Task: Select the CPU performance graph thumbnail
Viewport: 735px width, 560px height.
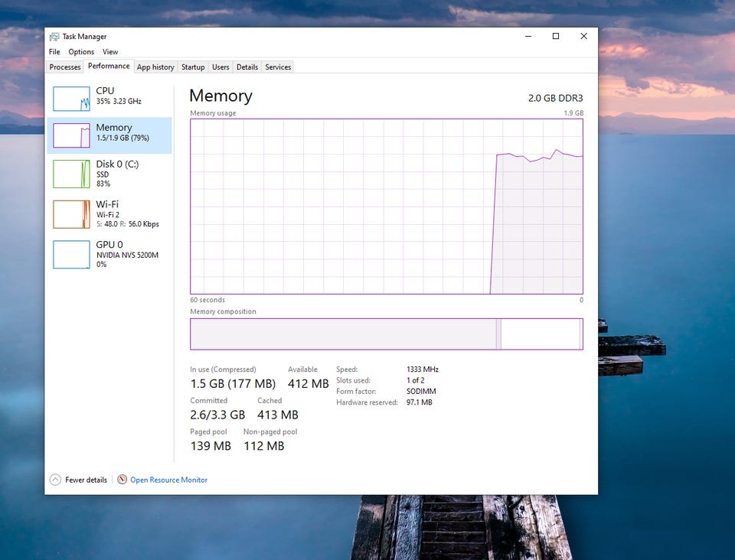Action: point(71,99)
